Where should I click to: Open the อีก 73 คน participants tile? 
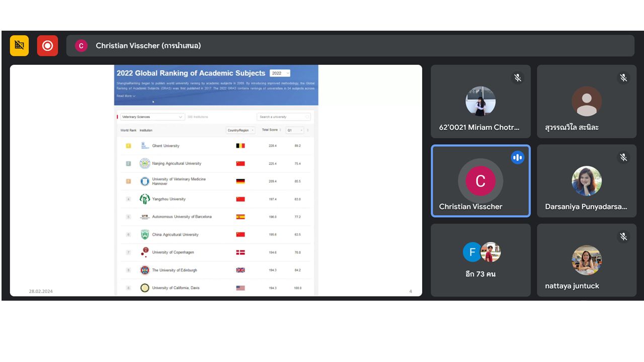pyautogui.click(x=480, y=260)
